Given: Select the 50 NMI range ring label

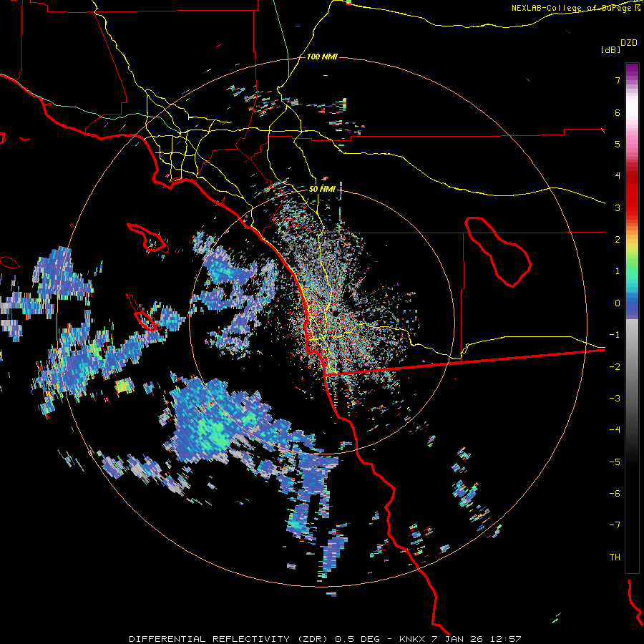Looking at the screenshot, I should (322, 189).
